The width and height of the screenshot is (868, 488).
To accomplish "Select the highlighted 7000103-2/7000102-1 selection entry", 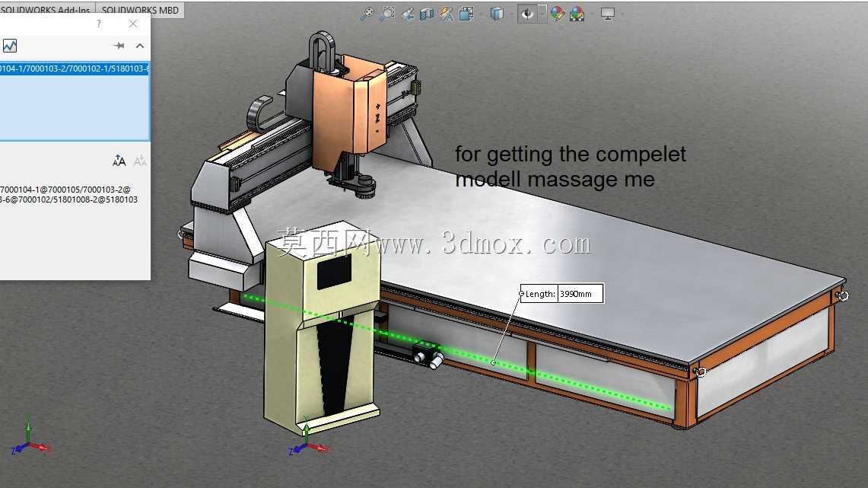I will 75,69.
